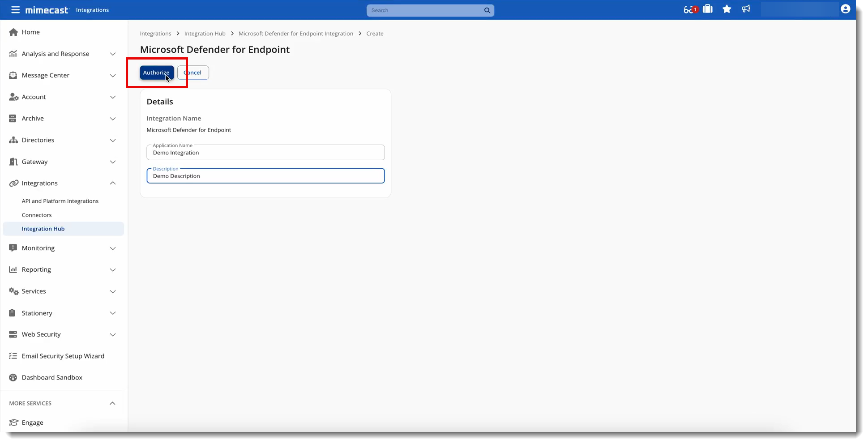Image resolution: width=868 pixels, height=444 pixels.
Task: Click the briefcase icon in header
Action: (708, 9)
